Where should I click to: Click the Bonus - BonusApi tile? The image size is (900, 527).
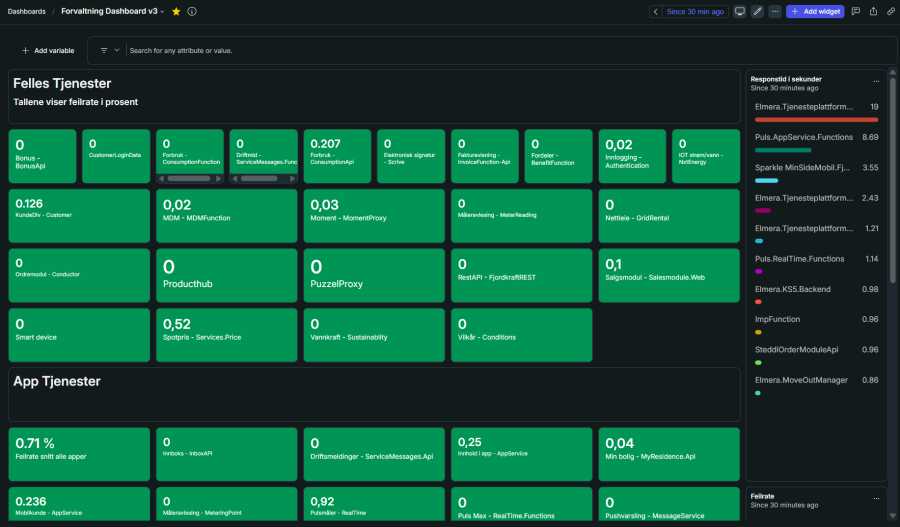42,156
